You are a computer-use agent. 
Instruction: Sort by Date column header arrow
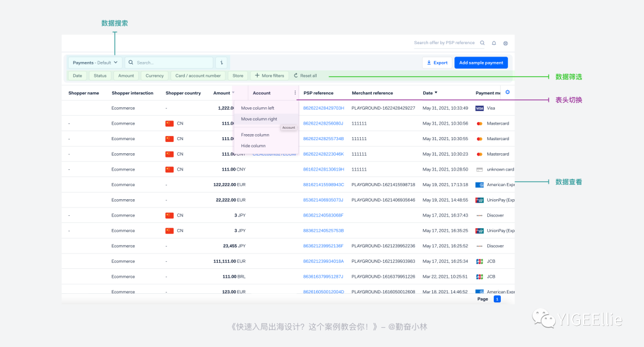tap(436, 93)
